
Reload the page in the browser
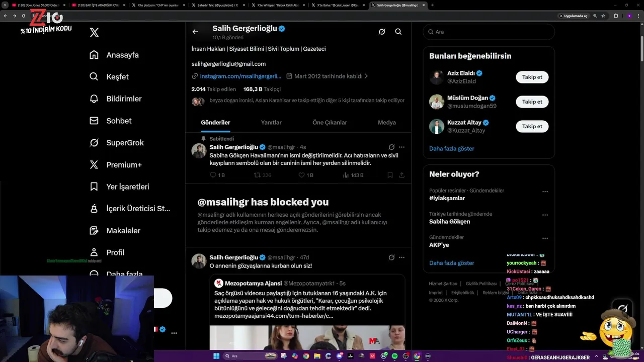coord(23,16)
